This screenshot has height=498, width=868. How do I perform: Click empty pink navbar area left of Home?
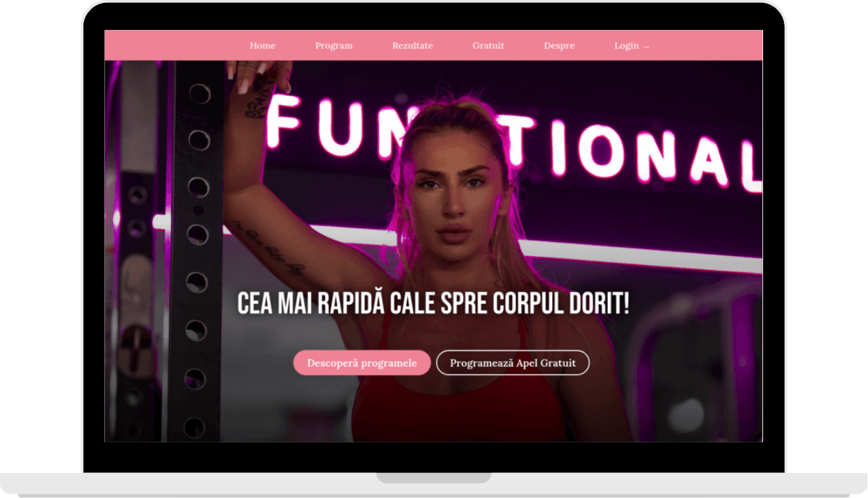click(174, 46)
